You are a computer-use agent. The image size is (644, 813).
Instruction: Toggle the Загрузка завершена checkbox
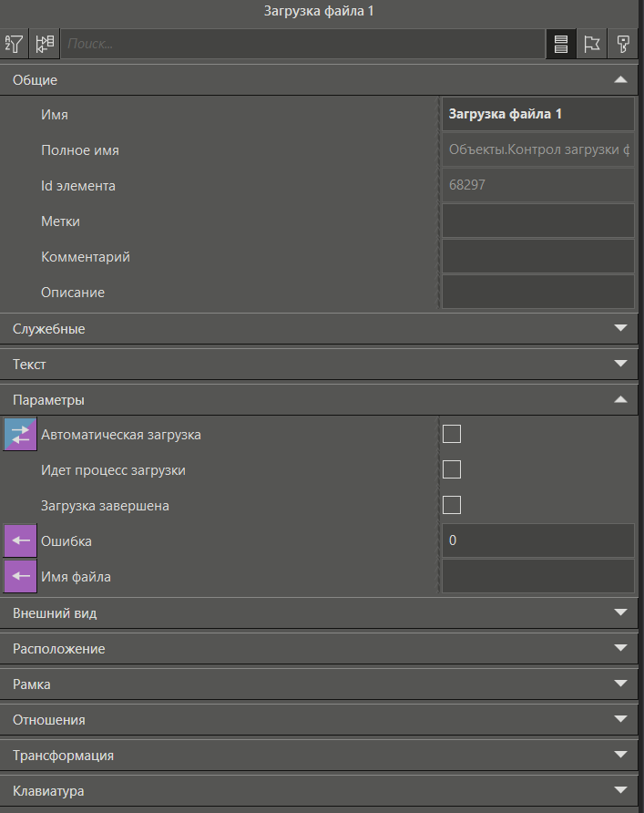(451, 504)
